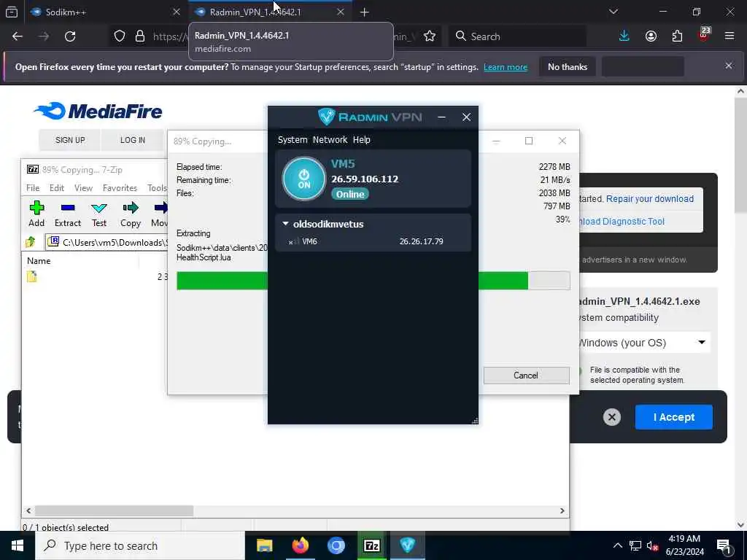Click the green extraction progress bar
Viewport: 747px width, 560px height.
coord(352,281)
